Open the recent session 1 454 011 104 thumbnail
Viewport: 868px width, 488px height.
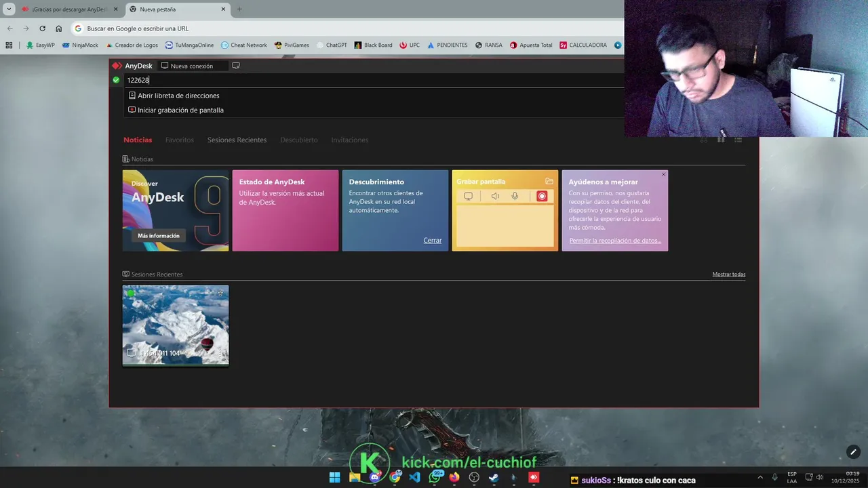coord(176,325)
